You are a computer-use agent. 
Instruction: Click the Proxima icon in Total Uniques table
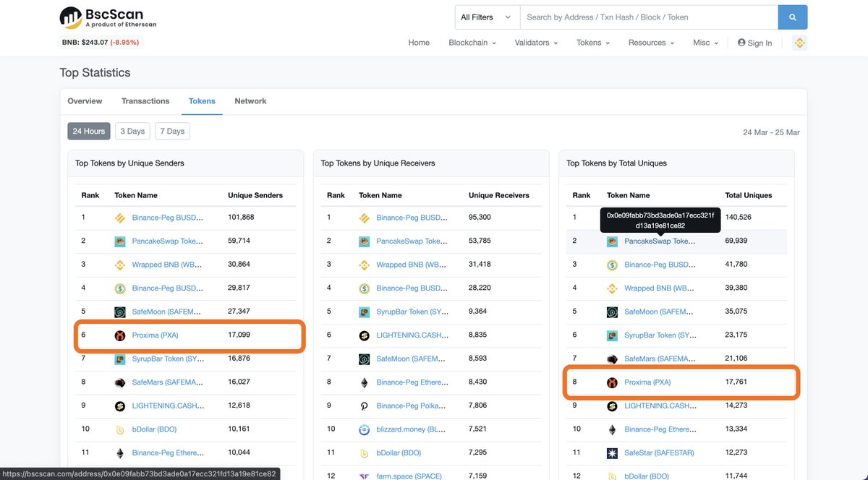click(x=613, y=382)
